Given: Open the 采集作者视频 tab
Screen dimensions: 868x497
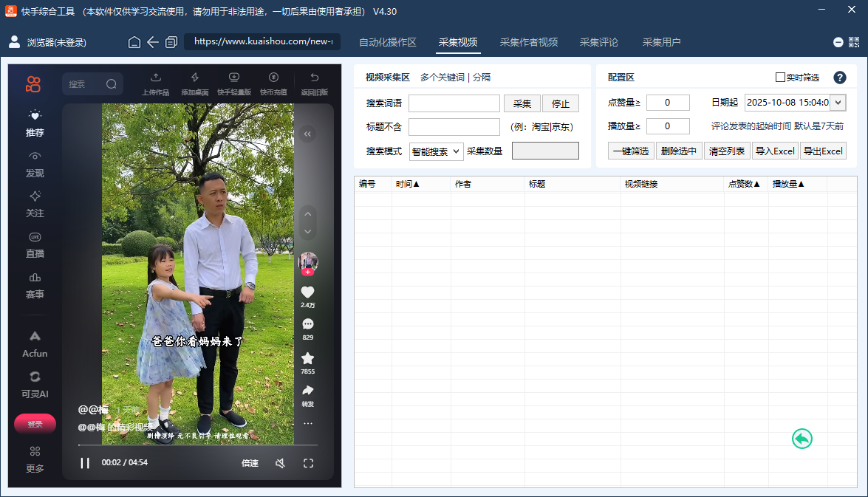Looking at the screenshot, I should pyautogui.click(x=529, y=43).
